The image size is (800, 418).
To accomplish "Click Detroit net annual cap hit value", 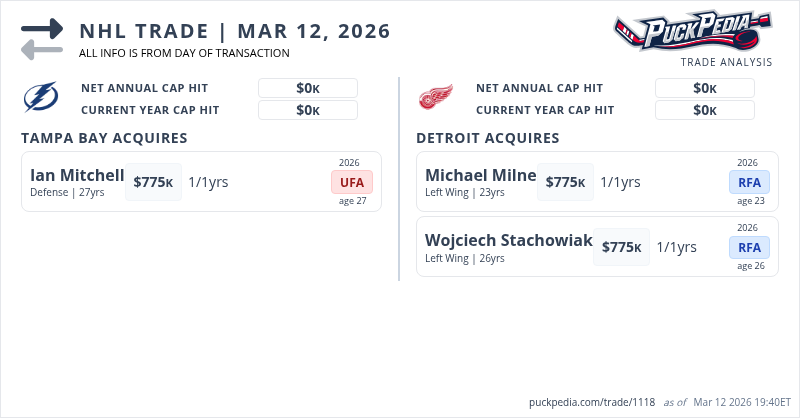I will (x=705, y=88).
